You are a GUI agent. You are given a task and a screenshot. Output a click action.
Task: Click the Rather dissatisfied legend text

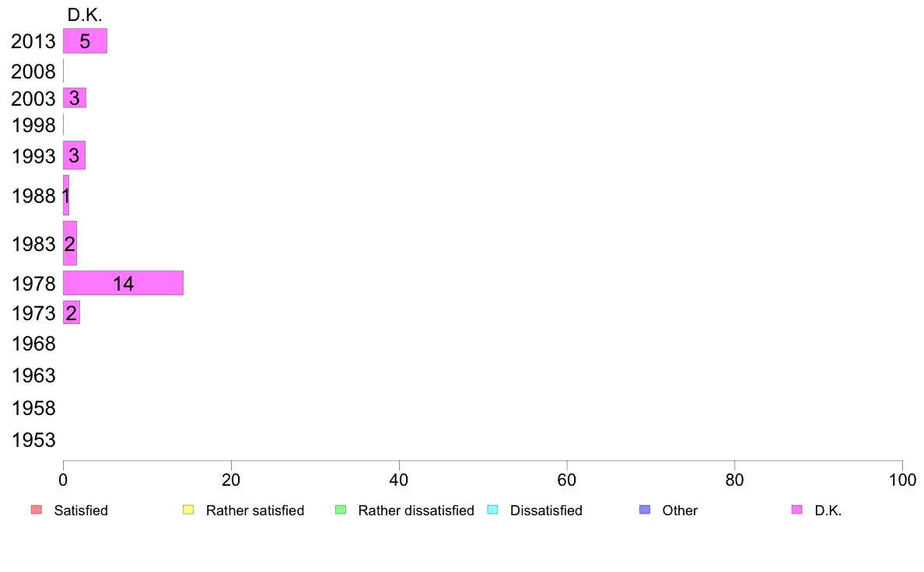pyautogui.click(x=416, y=510)
